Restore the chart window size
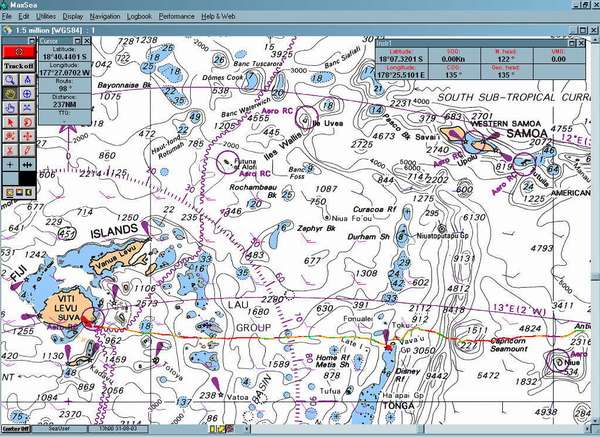 582,30
